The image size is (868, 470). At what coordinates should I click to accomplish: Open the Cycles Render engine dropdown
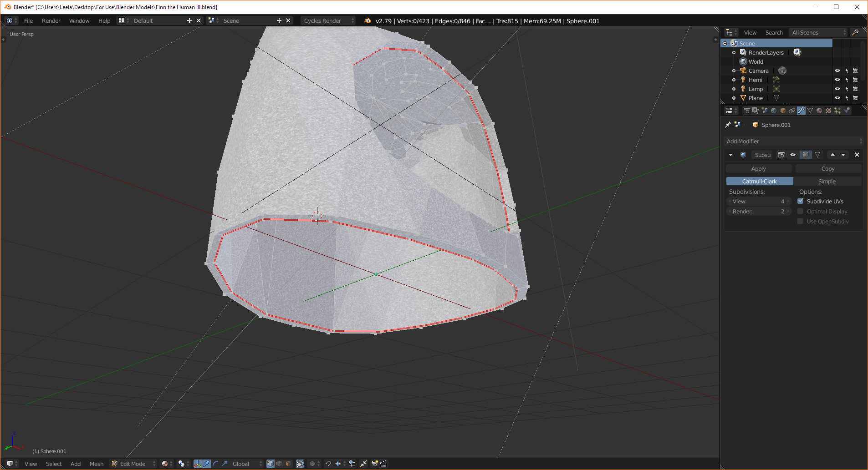point(328,20)
